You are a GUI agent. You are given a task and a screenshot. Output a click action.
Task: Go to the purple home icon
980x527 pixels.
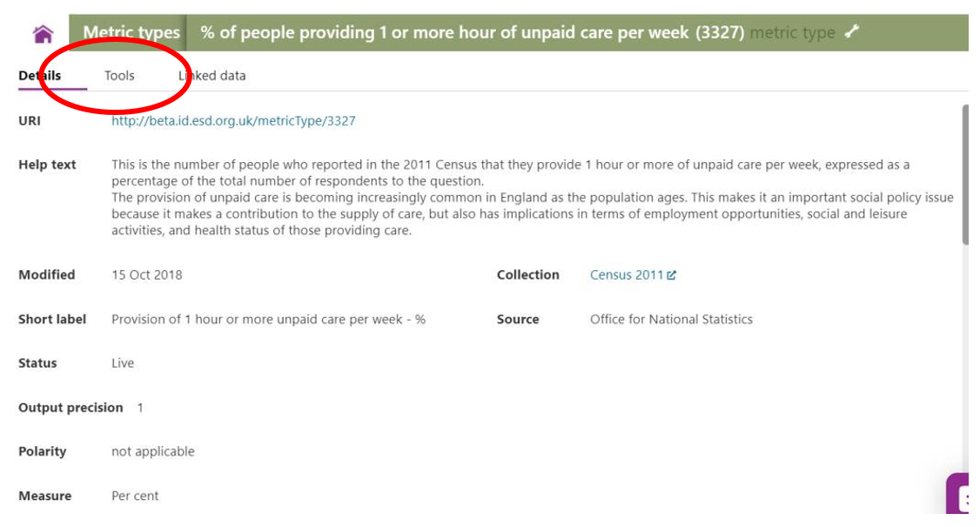click(44, 34)
